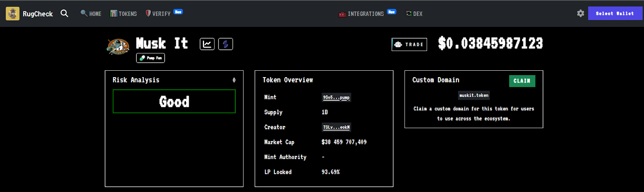Click the Market Cap value $38 459 707,409
Image resolution: width=644 pixels, height=192 pixels.
click(344, 142)
